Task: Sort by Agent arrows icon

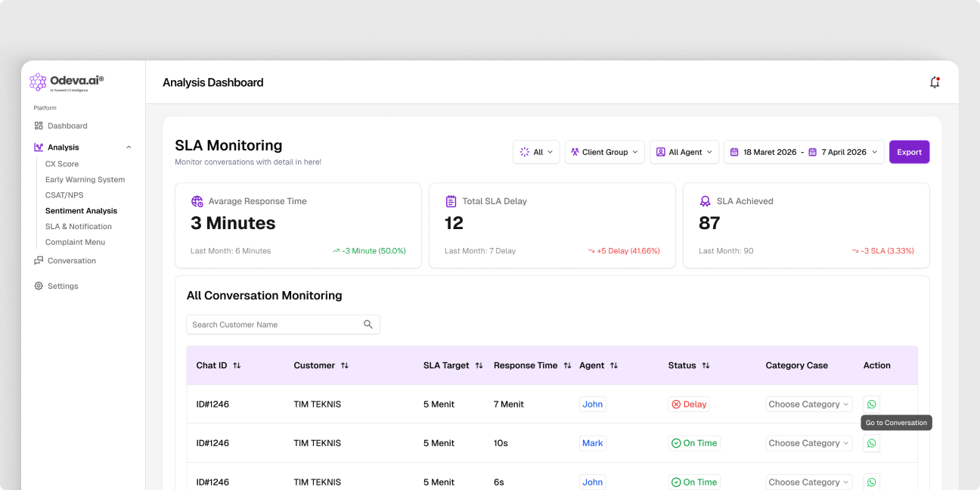Action: (614, 365)
